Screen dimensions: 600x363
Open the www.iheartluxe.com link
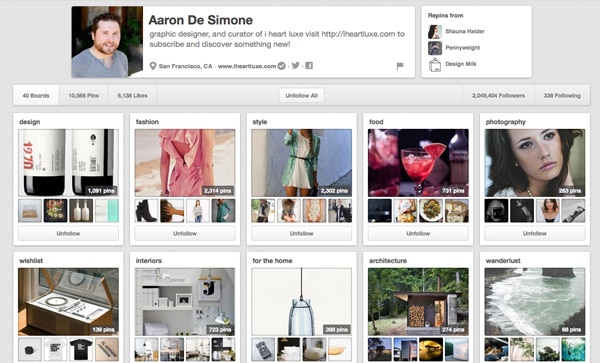(x=247, y=66)
